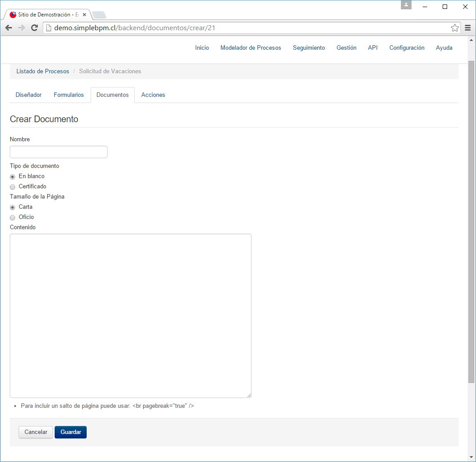This screenshot has width=476, height=462.
Task: Open the Configuración menu
Action: tap(407, 48)
